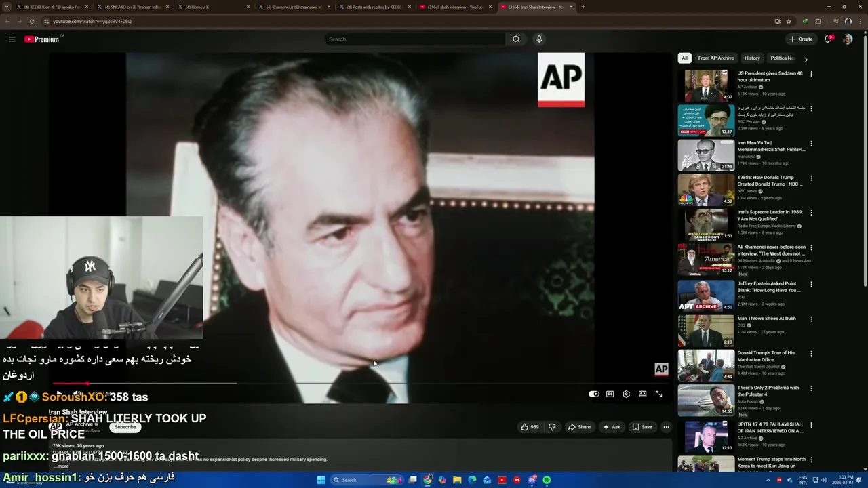Open 'Iran Man Va To' video thumbnail
Image resolution: width=868 pixels, height=488 pixels.
click(x=706, y=155)
